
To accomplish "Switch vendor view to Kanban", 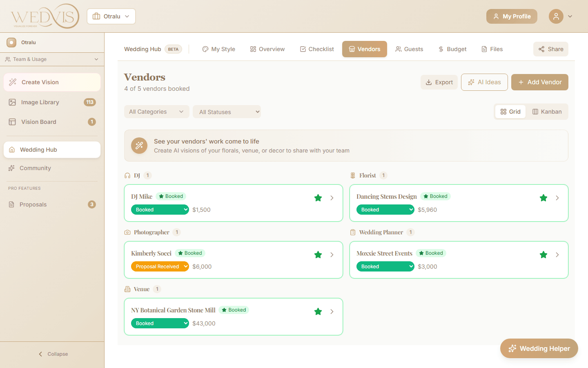I will point(548,111).
